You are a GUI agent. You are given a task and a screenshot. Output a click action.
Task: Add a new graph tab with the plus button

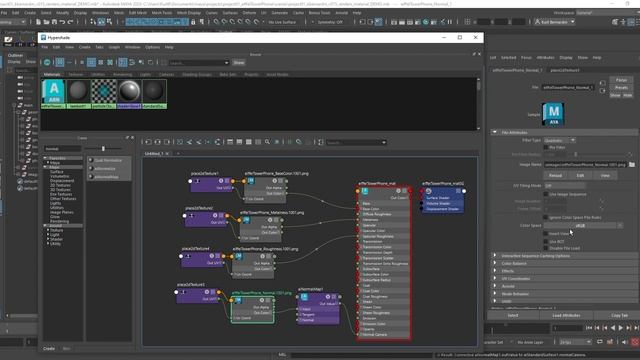pos(178,153)
